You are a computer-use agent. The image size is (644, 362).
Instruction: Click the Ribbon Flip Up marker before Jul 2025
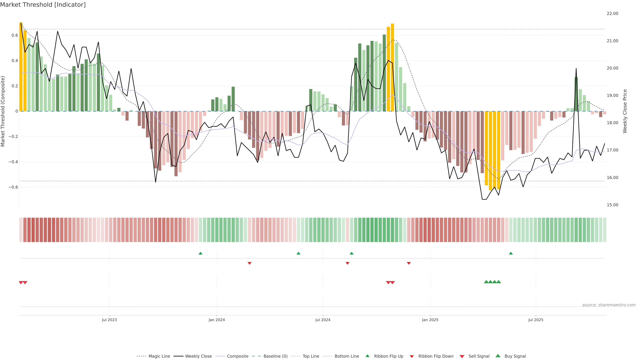[511, 253]
